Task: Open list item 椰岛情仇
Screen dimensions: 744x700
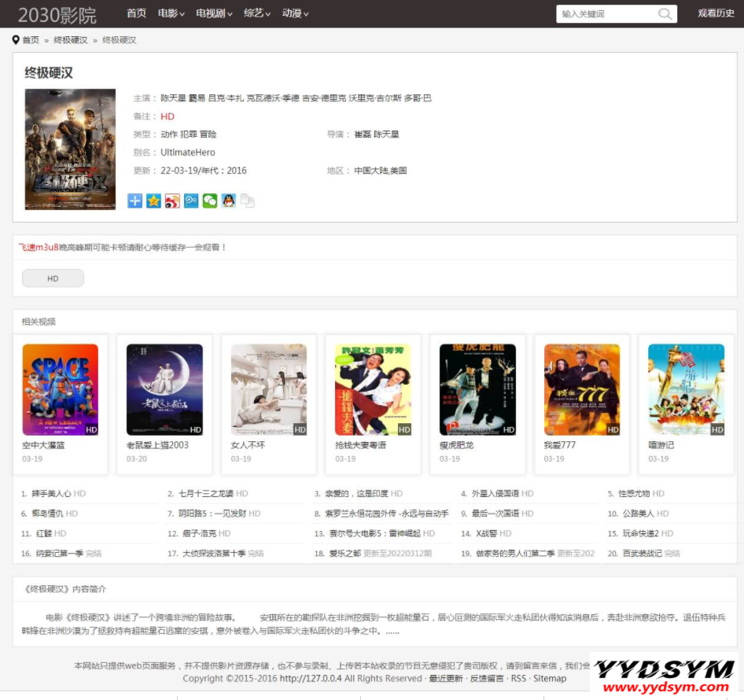Action: point(47,514)
